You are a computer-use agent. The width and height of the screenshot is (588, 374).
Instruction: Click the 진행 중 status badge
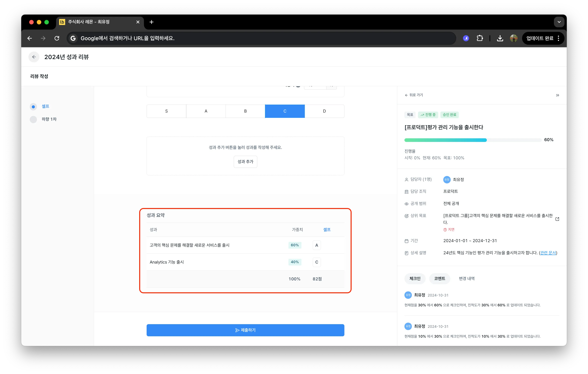(428, 115)
